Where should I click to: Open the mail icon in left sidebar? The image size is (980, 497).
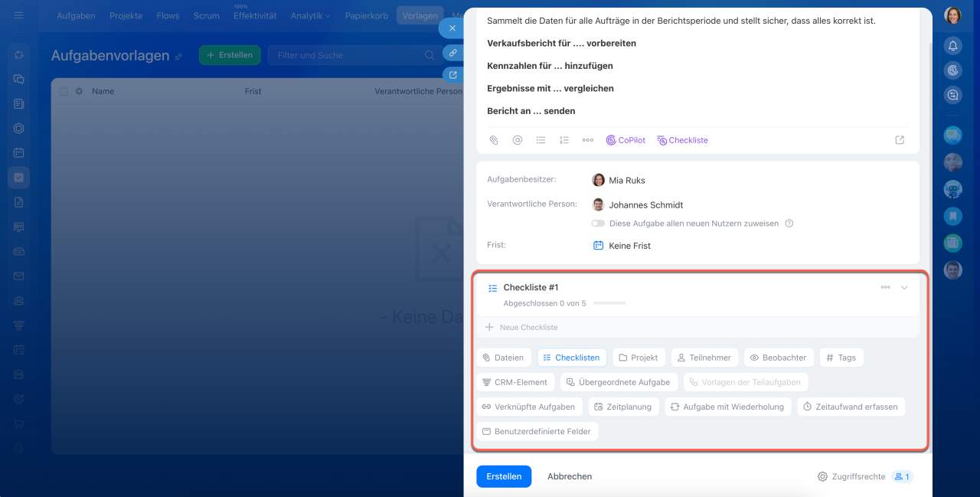tap(19, 276)
